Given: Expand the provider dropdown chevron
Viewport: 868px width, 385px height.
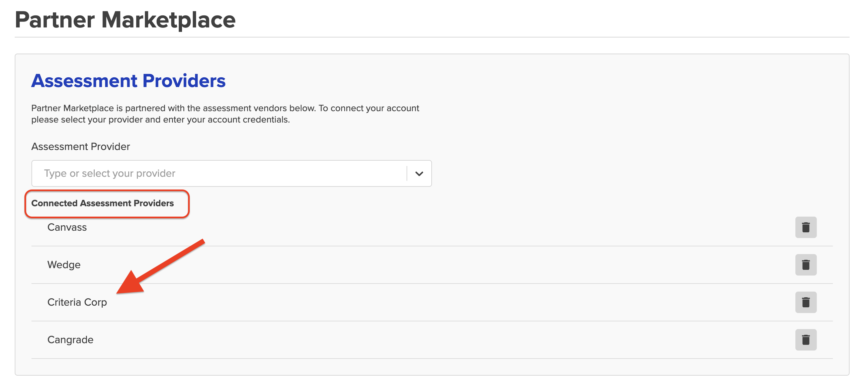Looking at the screenshot, I should tap(419, 174).
